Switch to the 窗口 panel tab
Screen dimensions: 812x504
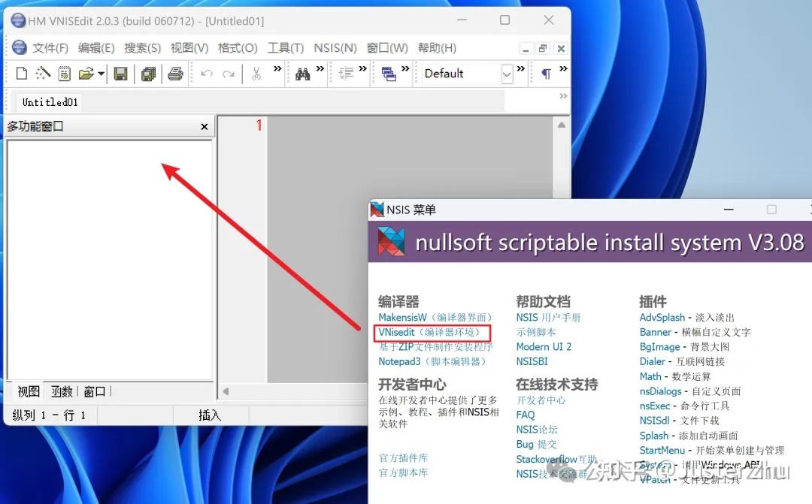coord(95,392)
